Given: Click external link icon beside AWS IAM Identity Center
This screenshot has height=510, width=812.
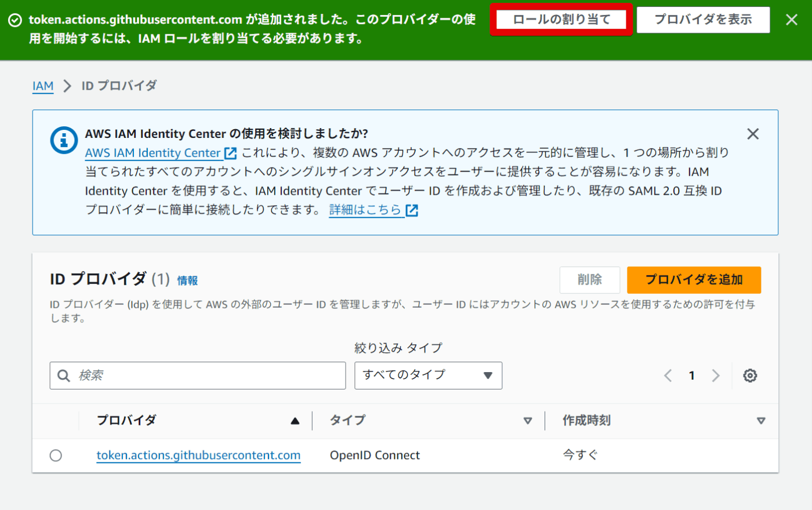Looking at the screenshot, I should (x=230, y=153).
